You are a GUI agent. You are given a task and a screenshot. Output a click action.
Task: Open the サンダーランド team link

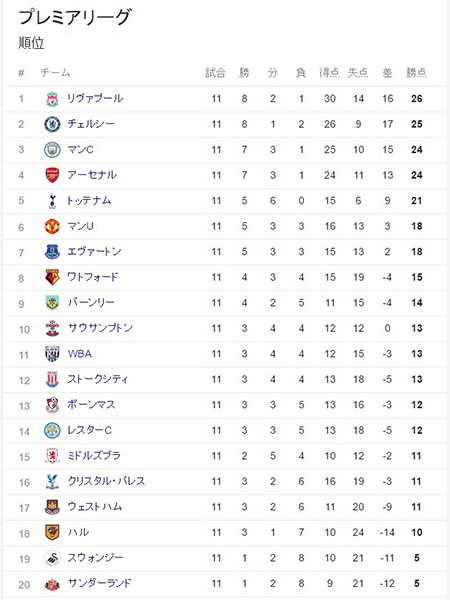click(99, 583)
